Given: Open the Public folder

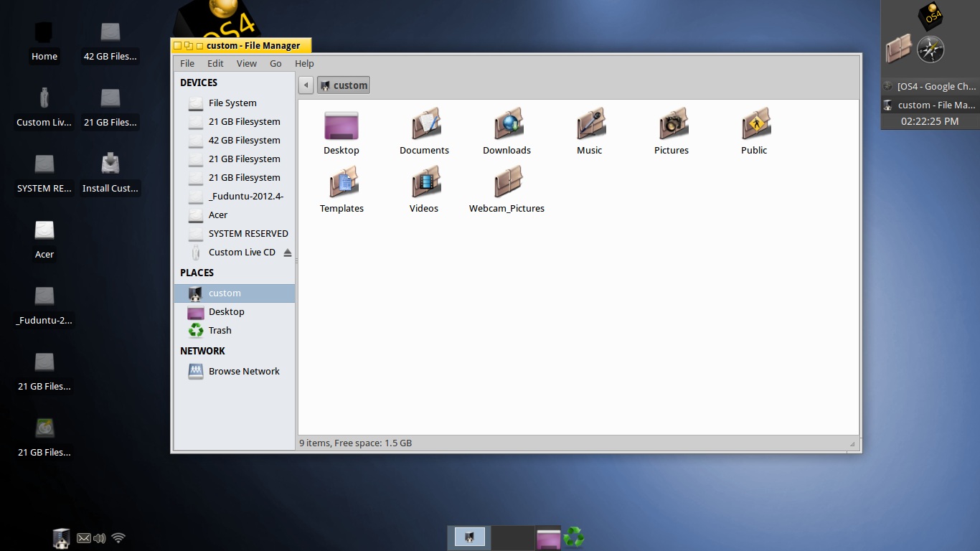Looking at the screenshot, I should tap(754, 133).
